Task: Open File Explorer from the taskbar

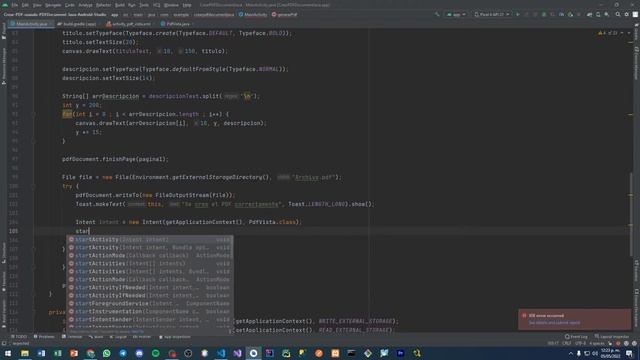Action: tap(24, 353)
